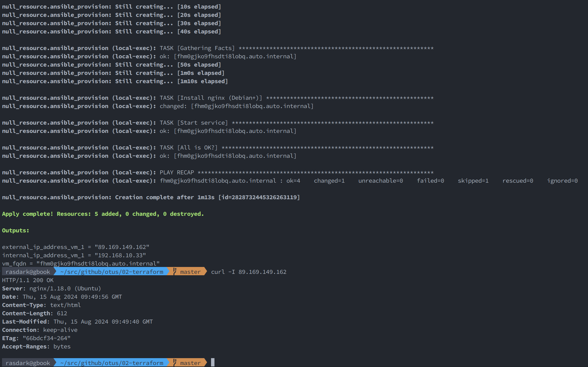This screenshot has height=367, width=588.
Task: Click the '[id=2828732445326263119]' text
Action: (259, 197)
